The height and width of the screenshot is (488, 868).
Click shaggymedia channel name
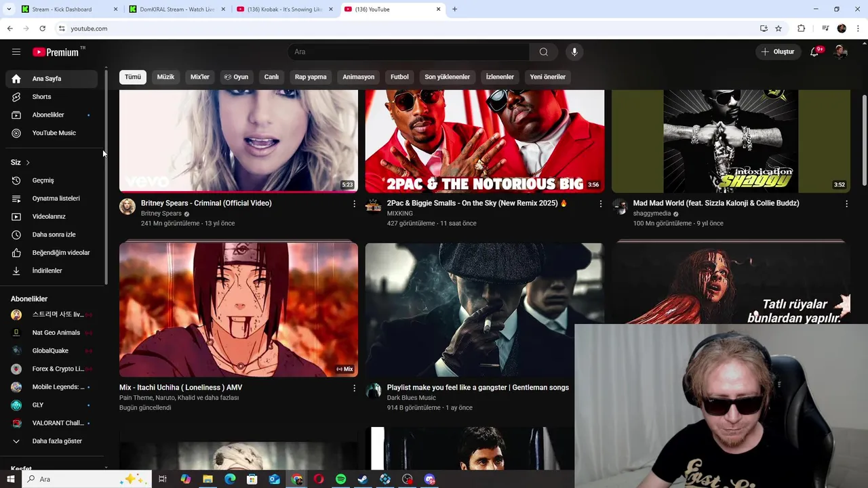pyautogui.click(x=652, y=213)
